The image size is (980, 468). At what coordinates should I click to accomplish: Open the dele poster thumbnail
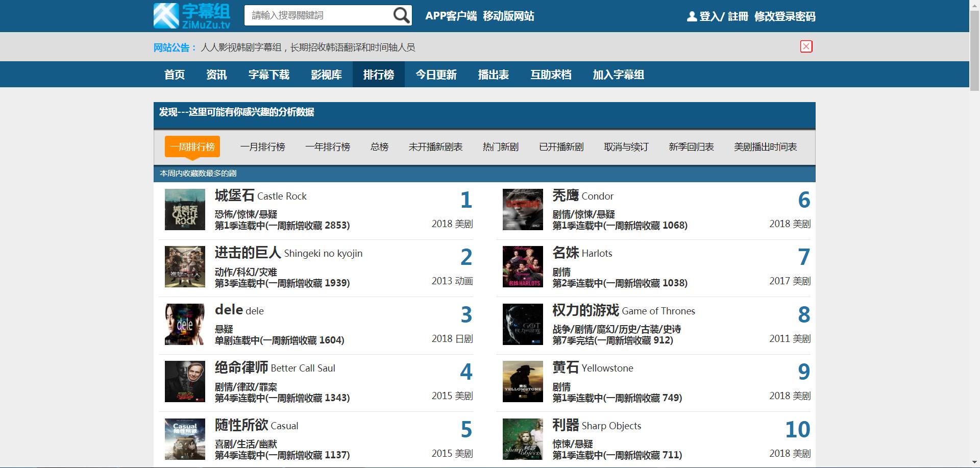pos(185,325)
